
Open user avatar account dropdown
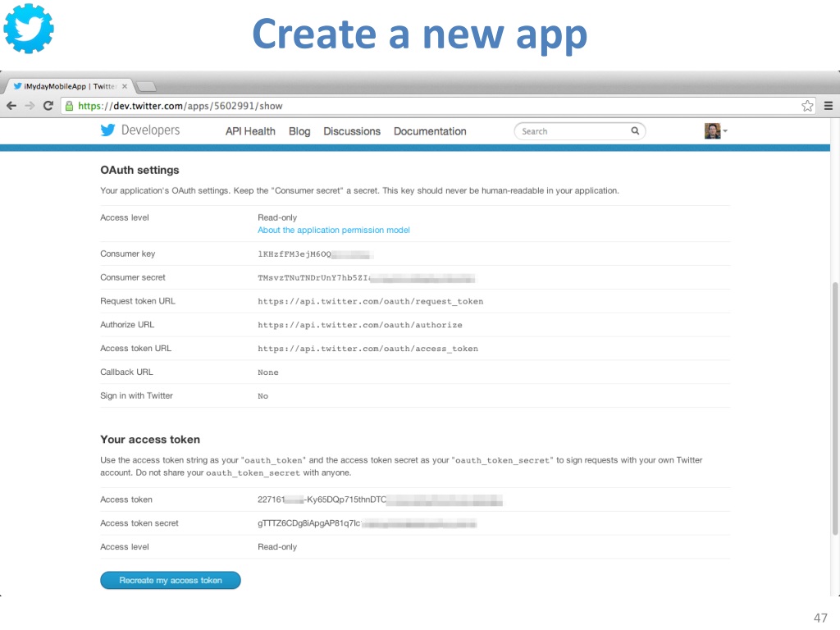click(x=715, y=130)
